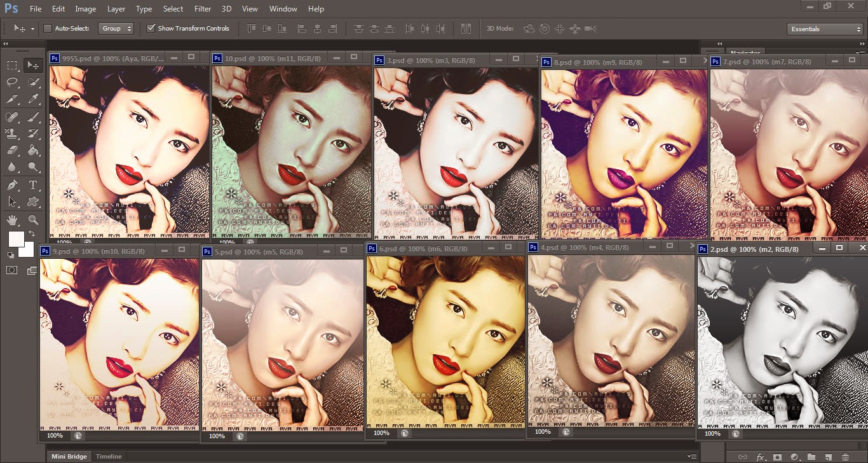
Task: Click the 9.psd zoom percentage field
Action: pyautogui.click(x=55, y=436)
